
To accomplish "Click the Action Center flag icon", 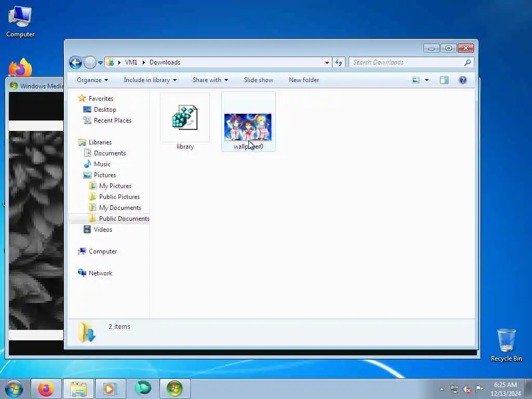I will pos(478,389).
